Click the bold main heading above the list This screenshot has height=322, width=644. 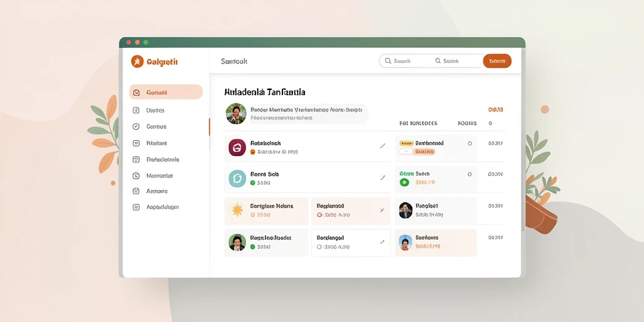(x=265, y=92)
